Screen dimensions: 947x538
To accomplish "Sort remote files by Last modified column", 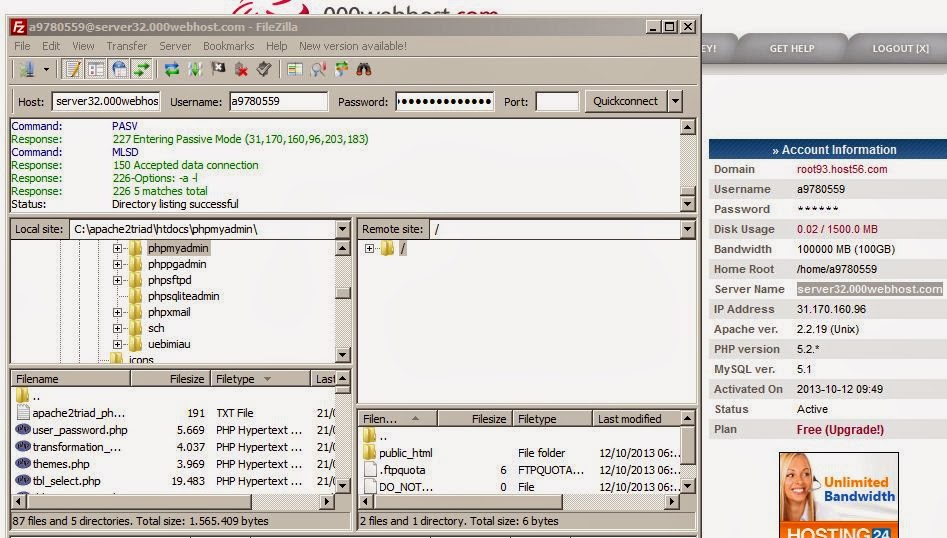I will click(636, 418).
